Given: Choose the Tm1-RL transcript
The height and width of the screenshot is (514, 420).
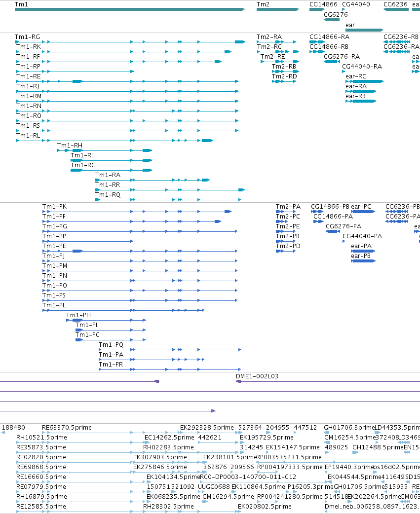Looking at the screenshot, I should [x=28, y=135].
